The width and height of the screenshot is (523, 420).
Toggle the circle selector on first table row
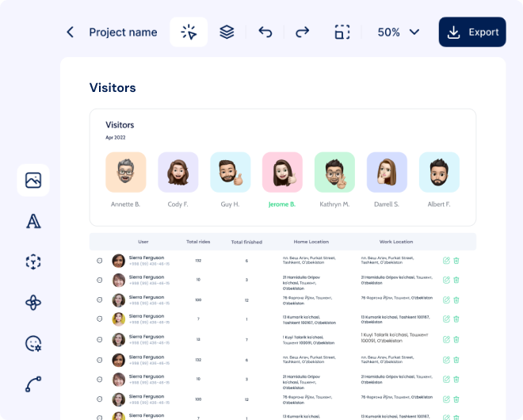pos(99,260)
